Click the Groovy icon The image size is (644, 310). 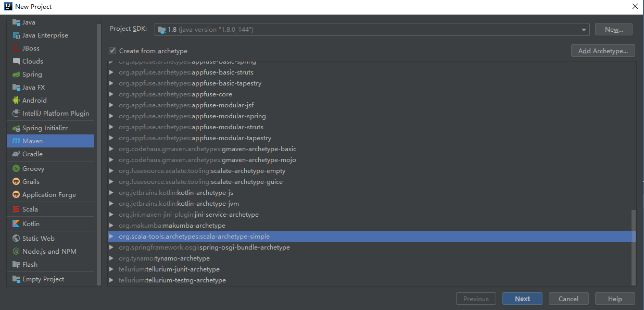pos(16,169)
